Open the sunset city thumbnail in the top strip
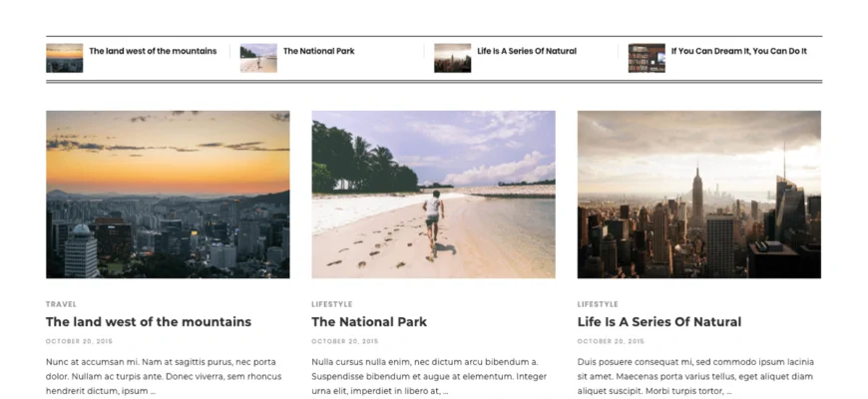Viewport: 868px width, 399px height. [64, 58]
